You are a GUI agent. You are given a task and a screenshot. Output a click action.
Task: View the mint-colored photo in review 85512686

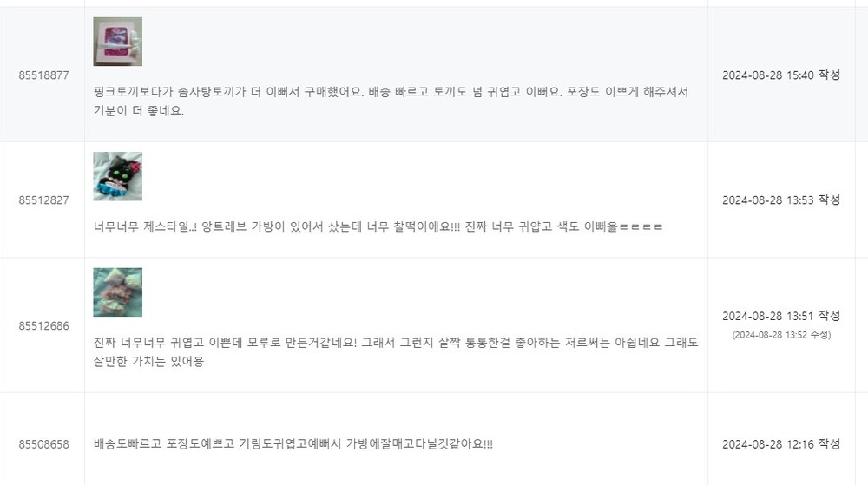click(117, 292)
